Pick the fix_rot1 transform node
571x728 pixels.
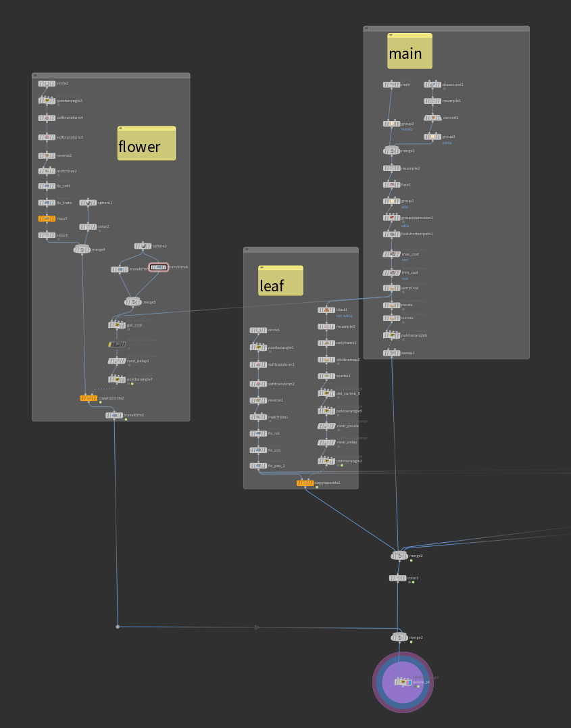tap(47, 186)
